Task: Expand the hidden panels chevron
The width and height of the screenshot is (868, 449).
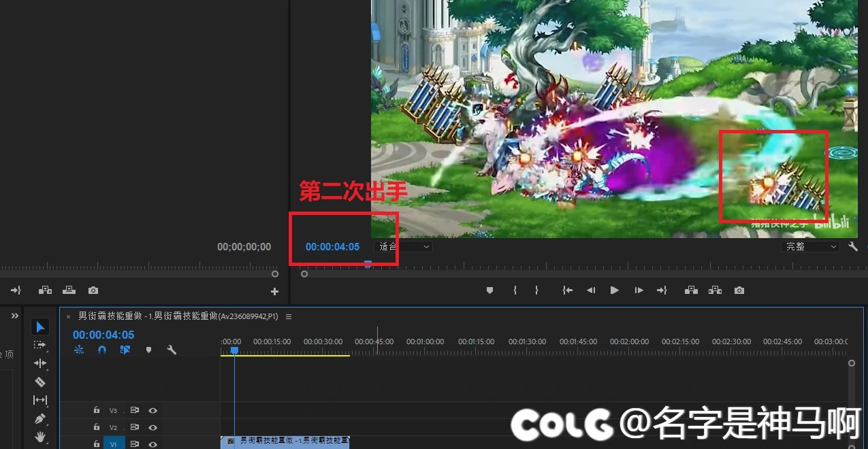Action: (14, 316)
